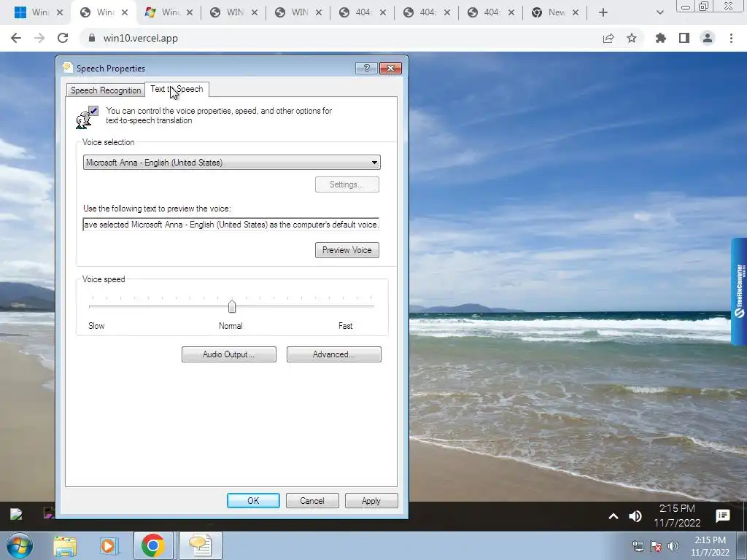Open Advanced speech settings

pyautogui.click(x=333, y=354)
